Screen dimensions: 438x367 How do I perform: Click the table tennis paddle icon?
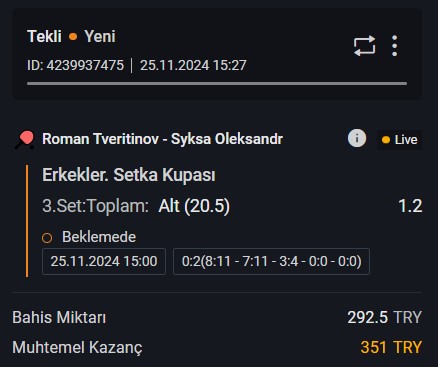click(25, 140)
